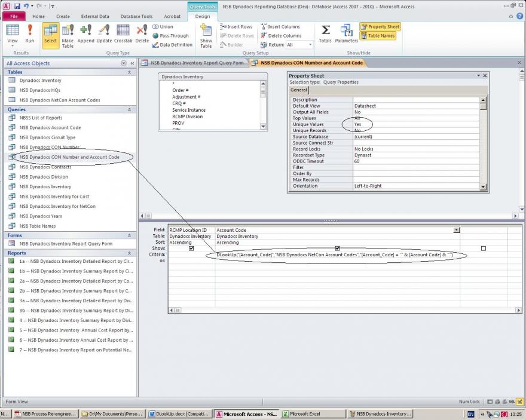This screenshot has height=420, width=526.
Task: Insert Columns into query grid
Action: [x=280, y=26]
